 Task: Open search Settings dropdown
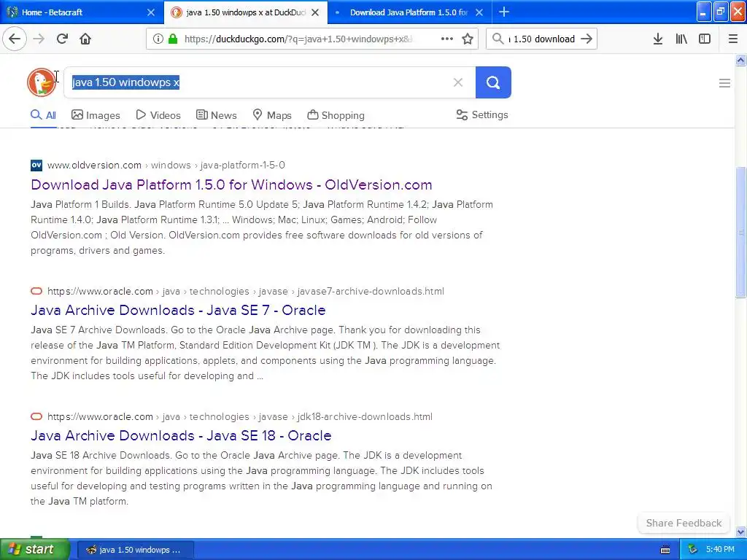coord(482,114)
